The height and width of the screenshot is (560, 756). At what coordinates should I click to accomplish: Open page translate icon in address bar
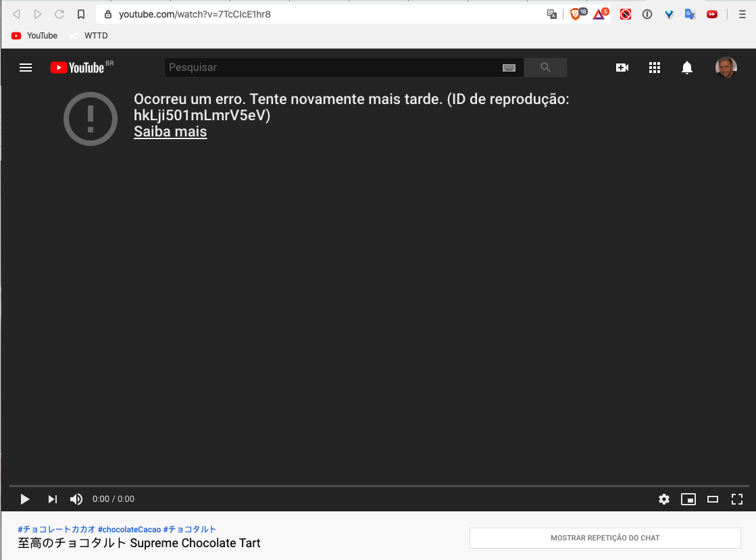tap(551, 14)
